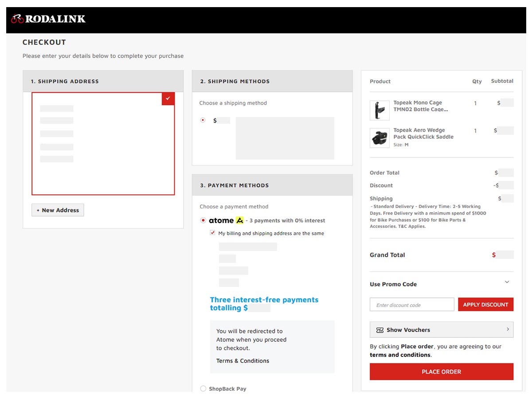The image size is (532, 399).
Task: Open the terms and conditions link above Place Order
Action: click(x=400, y=355)
